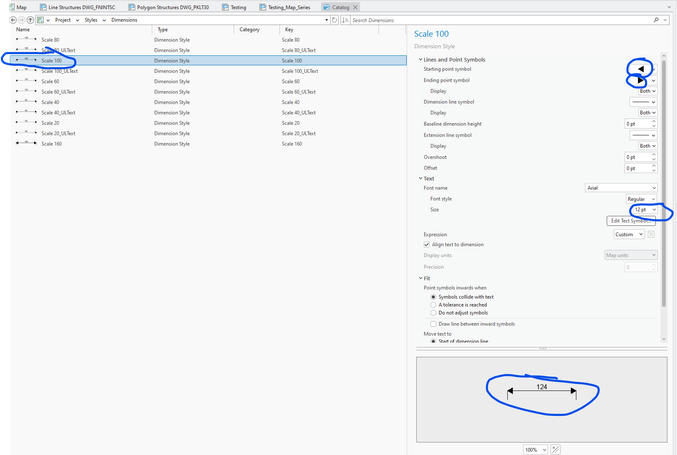Switch to Line Structures DWG_FNINTSC tab

tap(78, 7)
